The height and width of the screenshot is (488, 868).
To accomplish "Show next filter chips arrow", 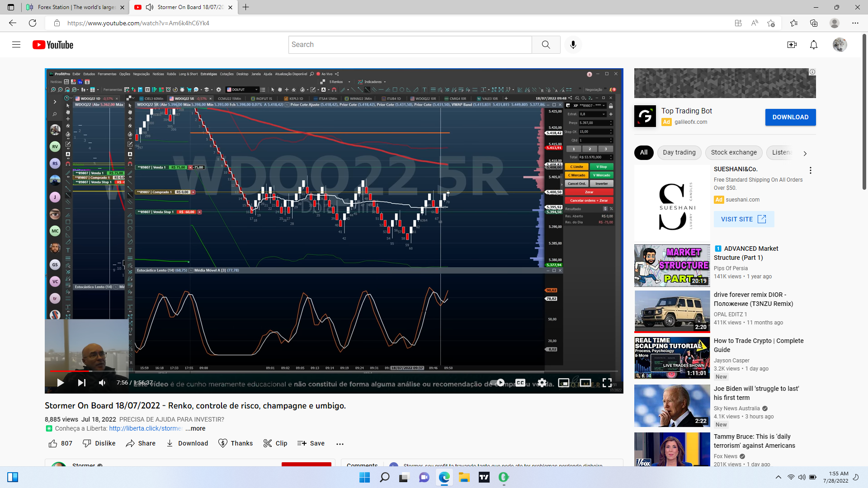I will pyautogui.click(x=805, y=153).
